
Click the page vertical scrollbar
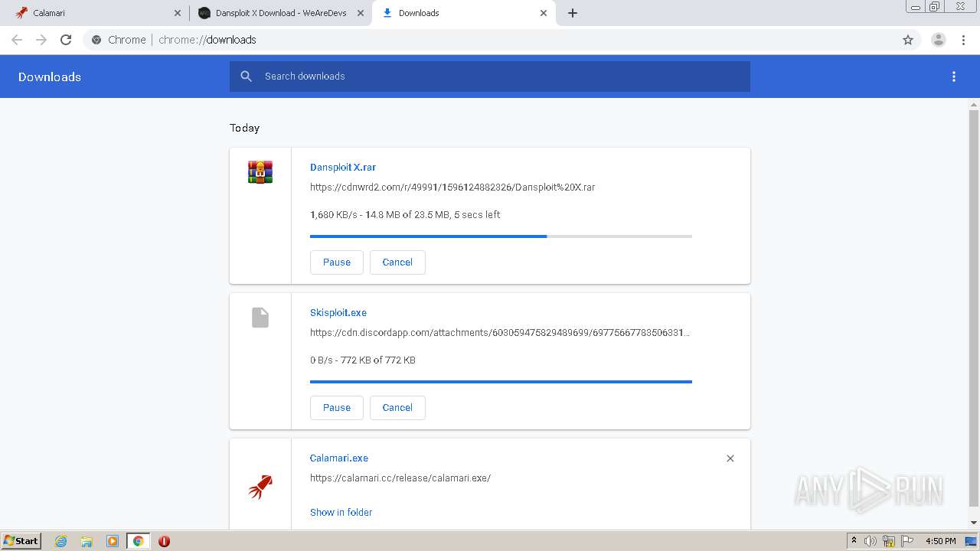coord(974,308)
